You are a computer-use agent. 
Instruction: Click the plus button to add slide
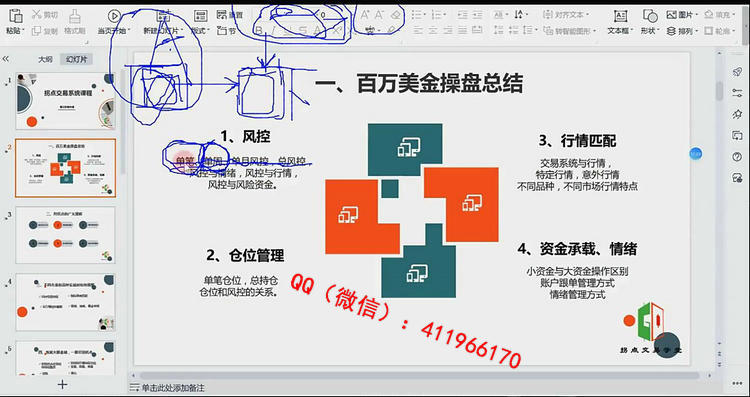(62, 384)
